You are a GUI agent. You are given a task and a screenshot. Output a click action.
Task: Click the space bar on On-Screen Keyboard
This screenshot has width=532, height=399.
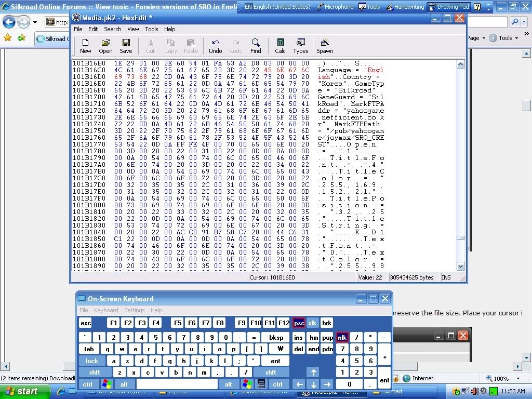click(x=177, y=384)
